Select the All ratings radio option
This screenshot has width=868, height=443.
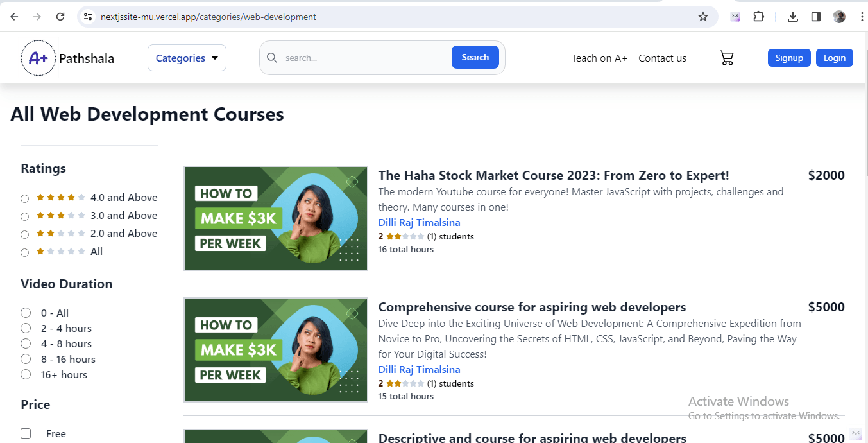[x=24, y=252]
